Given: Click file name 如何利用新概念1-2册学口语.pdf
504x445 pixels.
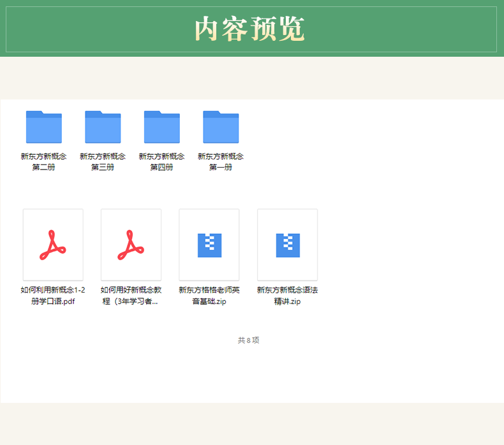Looking at the screenshot, I should tap(53, 296).
